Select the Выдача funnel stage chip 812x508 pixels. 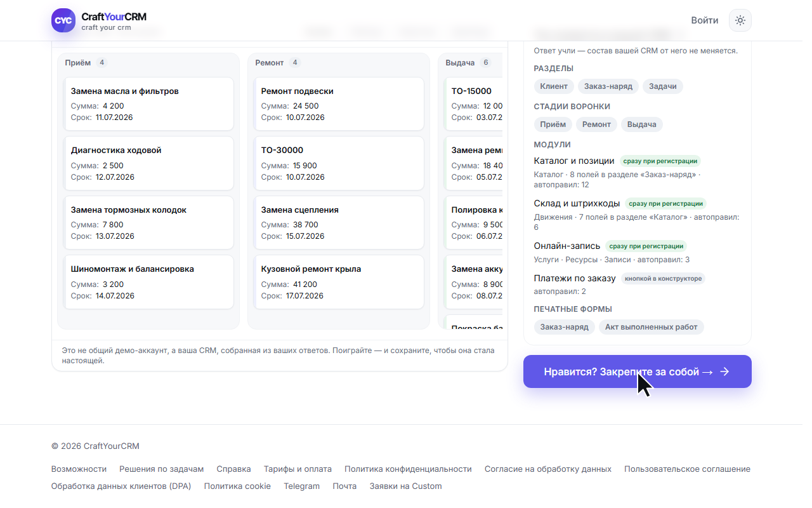[642, 124]
